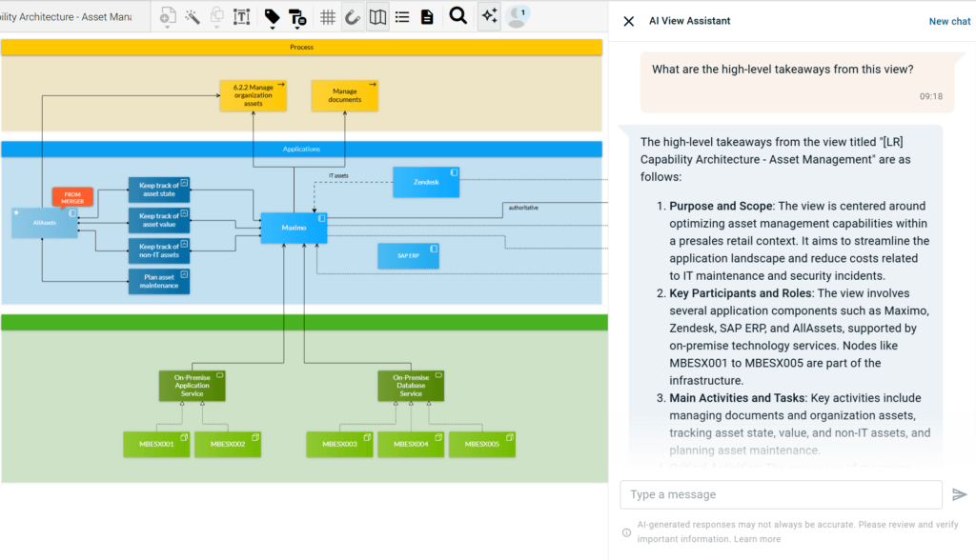Open the list legend icon
The height and width of the screenshot is (560, 976).
pyautogui.click(x=402, y=17)
